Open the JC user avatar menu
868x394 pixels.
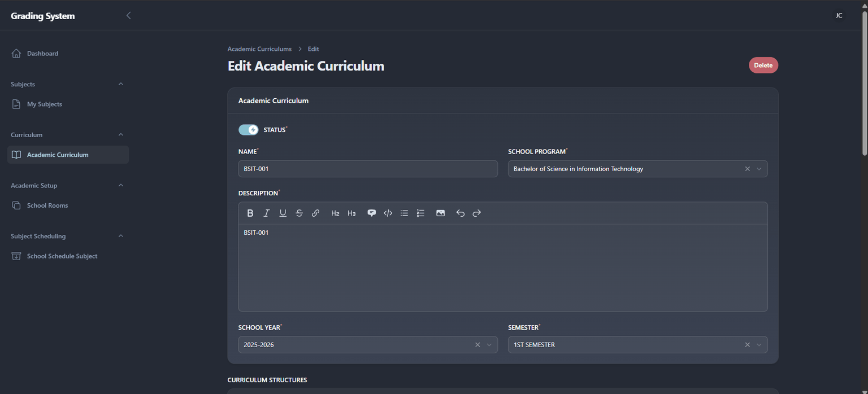tap(839, 16)
